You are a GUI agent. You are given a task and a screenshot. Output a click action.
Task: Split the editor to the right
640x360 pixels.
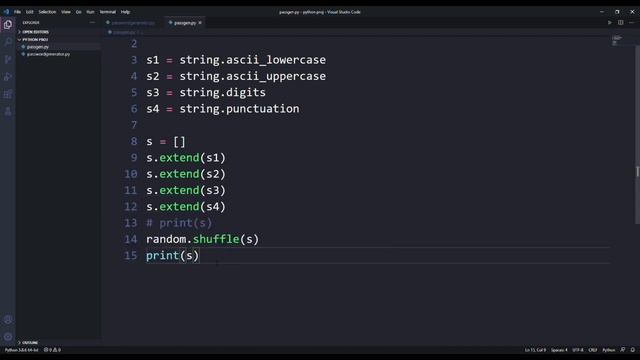(x=620, y=23)
